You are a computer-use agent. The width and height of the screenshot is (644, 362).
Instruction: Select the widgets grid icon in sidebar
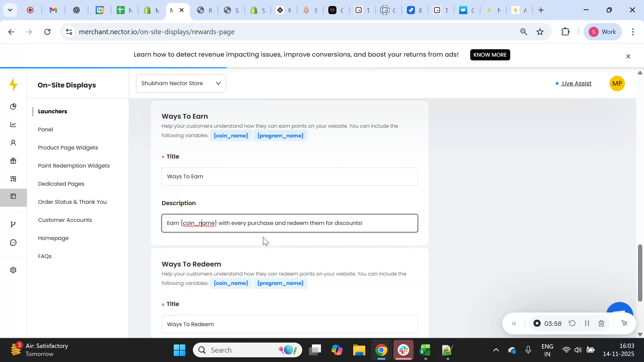(x=13, y=179)
